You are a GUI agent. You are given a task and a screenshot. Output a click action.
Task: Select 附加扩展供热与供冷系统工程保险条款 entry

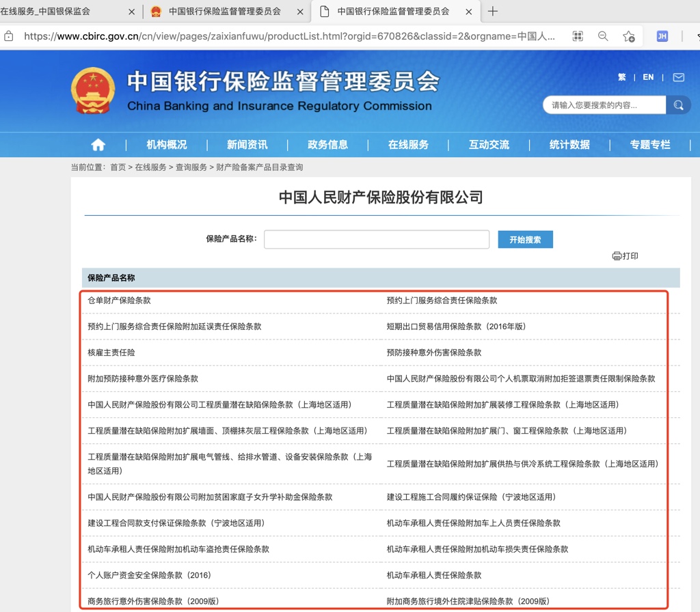pos(523,464)
